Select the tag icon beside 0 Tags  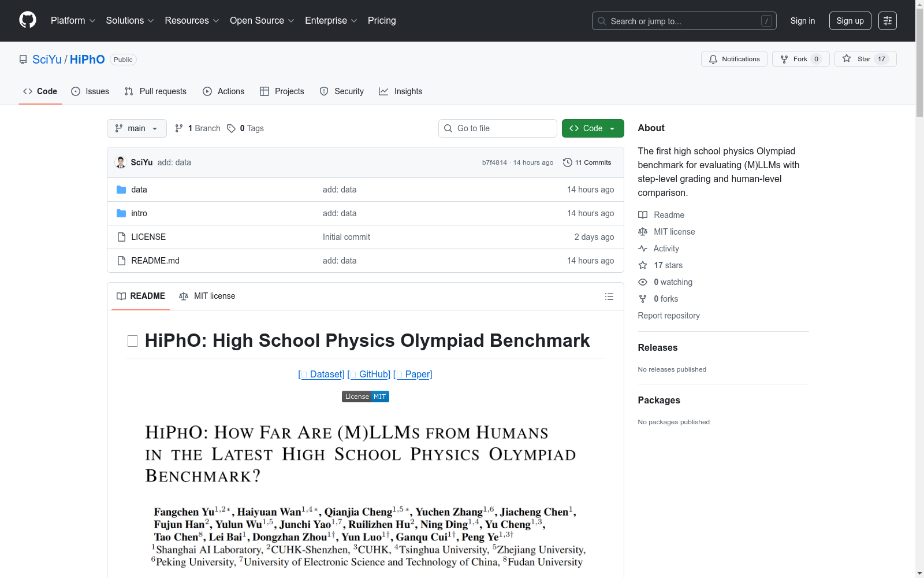231,128
